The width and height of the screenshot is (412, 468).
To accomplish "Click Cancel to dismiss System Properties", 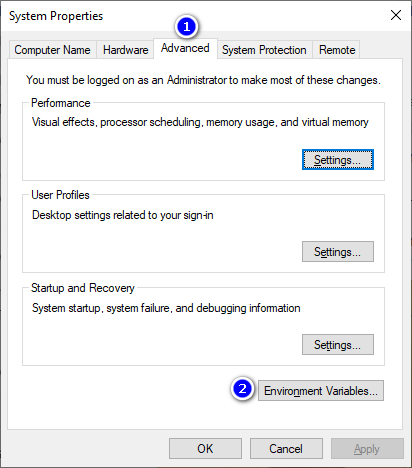I will coord(286,449).
